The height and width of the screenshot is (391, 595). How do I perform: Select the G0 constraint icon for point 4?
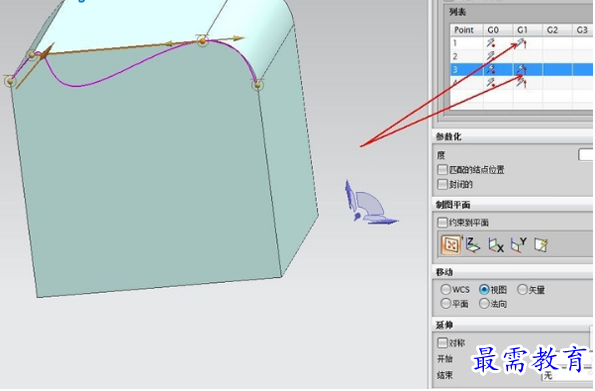pos(491,82)
